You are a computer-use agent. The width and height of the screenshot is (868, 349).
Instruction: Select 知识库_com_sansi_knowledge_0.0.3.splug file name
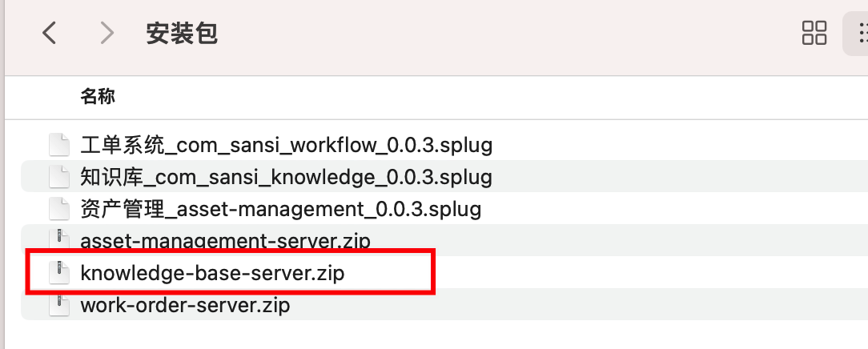[x=286, y=178]
